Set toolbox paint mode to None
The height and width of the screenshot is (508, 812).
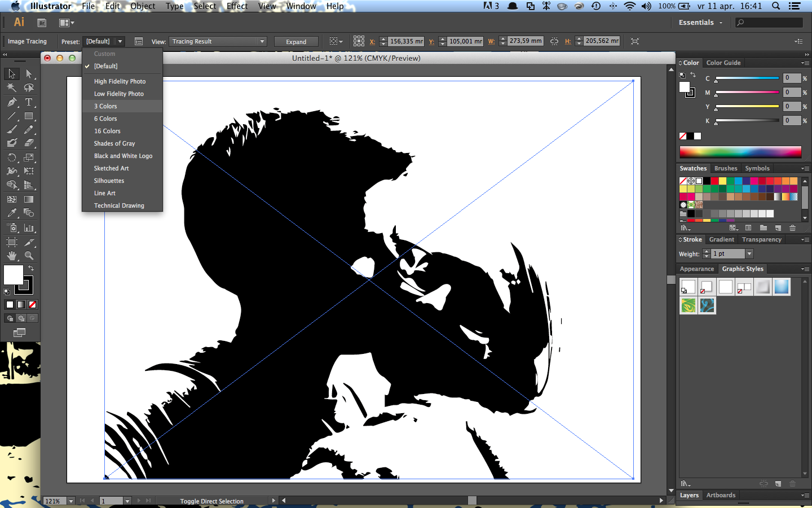[x=32, y=304]
